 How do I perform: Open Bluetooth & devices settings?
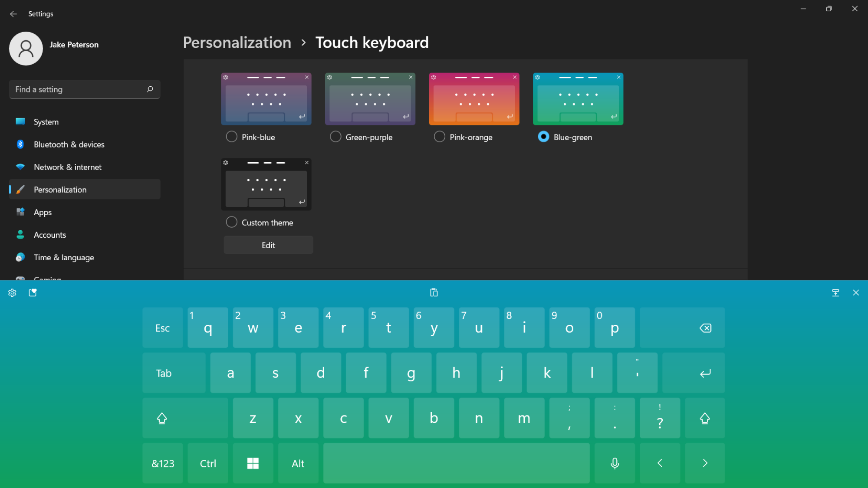[x=85, y=144]
